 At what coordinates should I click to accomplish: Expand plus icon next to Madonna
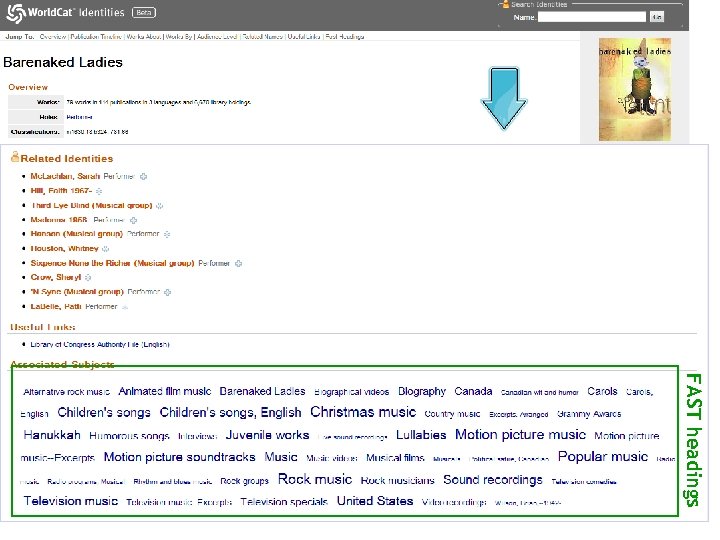(133, 220)
